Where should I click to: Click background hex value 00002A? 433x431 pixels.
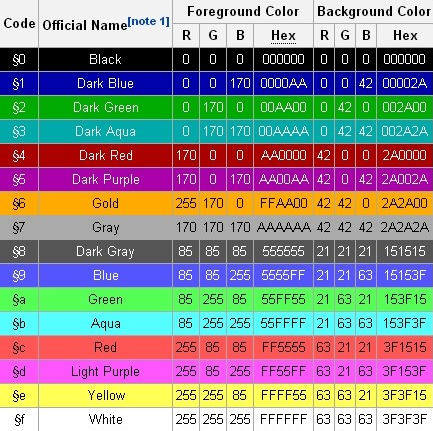(x=405, y=83)
